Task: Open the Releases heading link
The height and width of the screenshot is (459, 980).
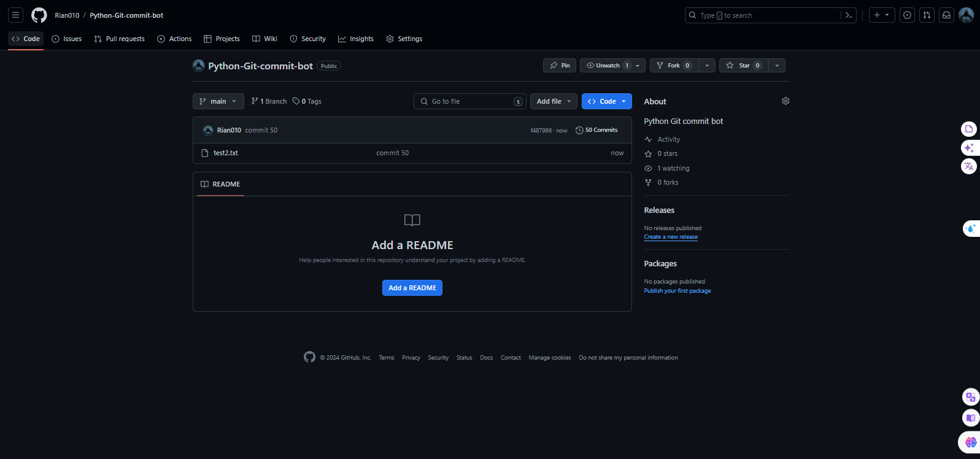Action: [x=659, y=210]
